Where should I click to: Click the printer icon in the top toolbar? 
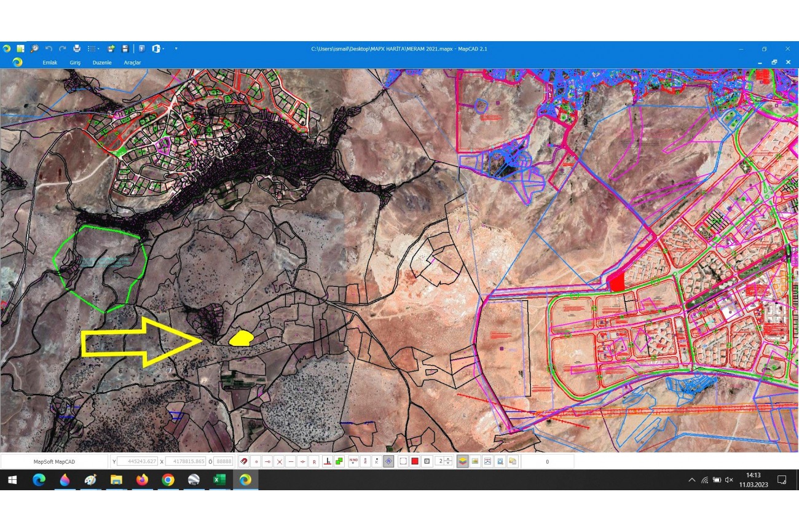(x=77, y=49)
